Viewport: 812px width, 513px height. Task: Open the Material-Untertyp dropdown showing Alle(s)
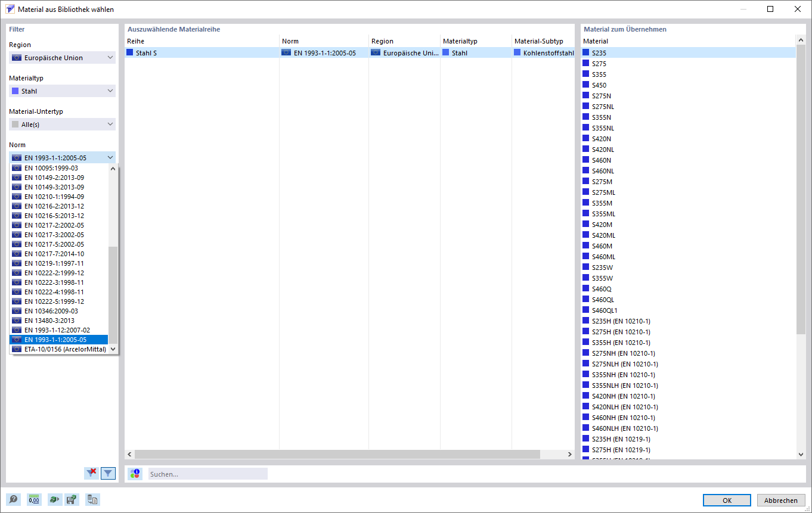[62, 125]
